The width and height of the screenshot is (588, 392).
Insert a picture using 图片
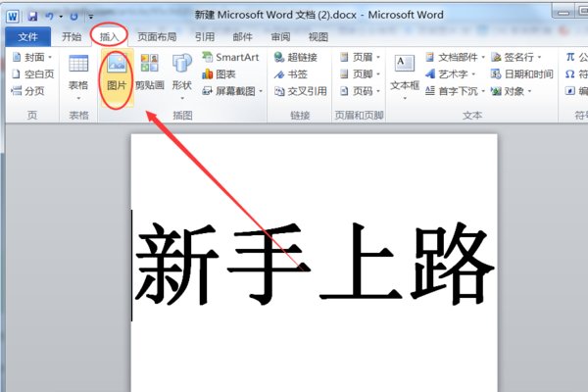(117, 78)
